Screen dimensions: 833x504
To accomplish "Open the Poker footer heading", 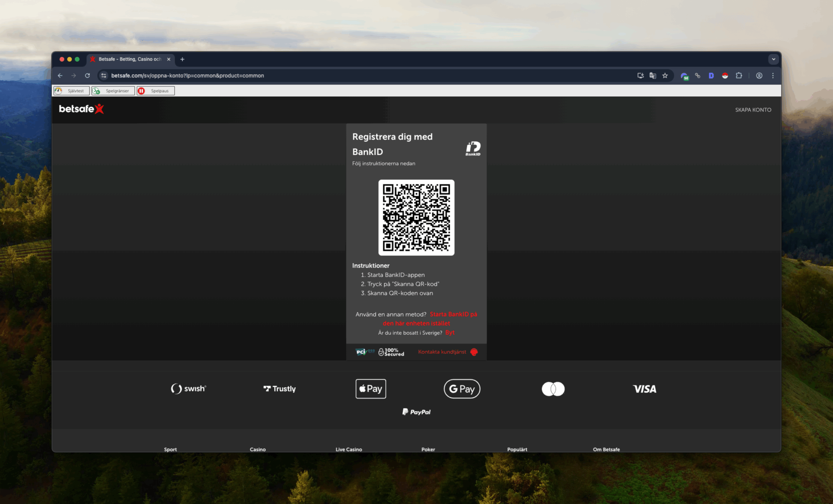I will click(x=428, y=449).
